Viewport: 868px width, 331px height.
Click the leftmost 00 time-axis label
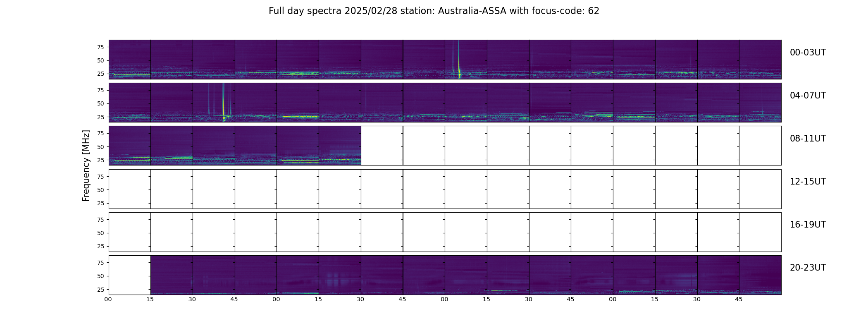[108, 299]
